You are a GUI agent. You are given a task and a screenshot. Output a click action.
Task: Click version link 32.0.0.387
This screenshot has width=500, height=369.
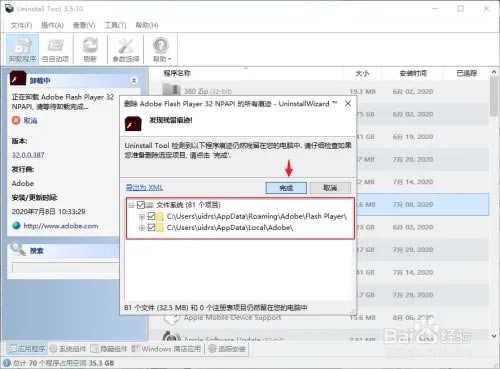click(28, 155)
